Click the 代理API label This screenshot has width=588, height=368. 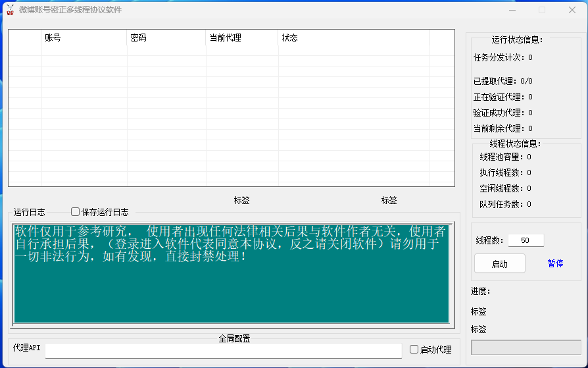click(x=26, y=348)
